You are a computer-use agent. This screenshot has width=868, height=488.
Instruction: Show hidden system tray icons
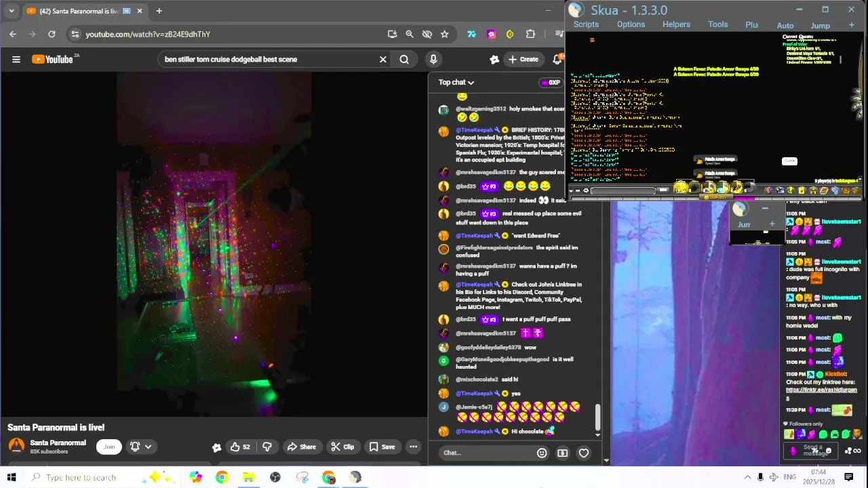tap(747, 477)
